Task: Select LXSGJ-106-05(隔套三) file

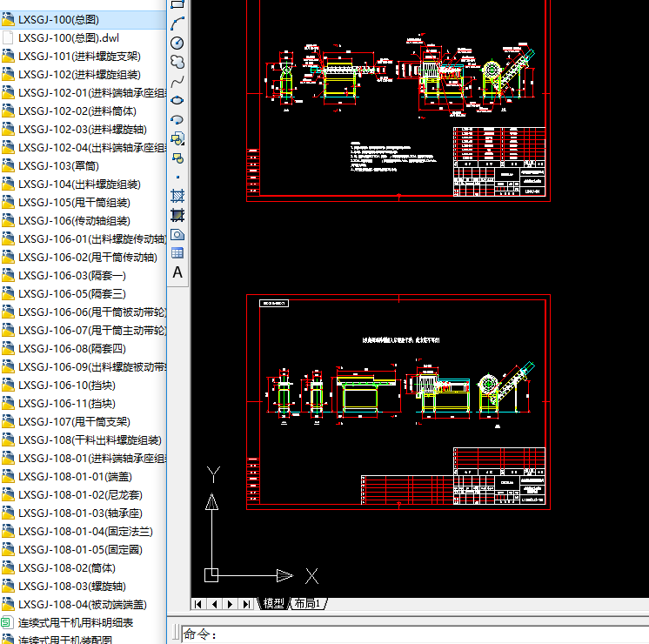Action: pyautogui.click(x=72, y=293)
